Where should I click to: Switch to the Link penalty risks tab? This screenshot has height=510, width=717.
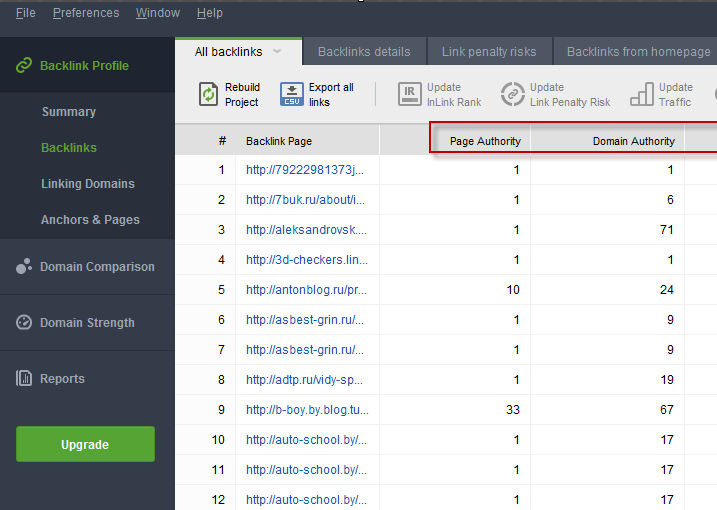[x=489, y=52]
